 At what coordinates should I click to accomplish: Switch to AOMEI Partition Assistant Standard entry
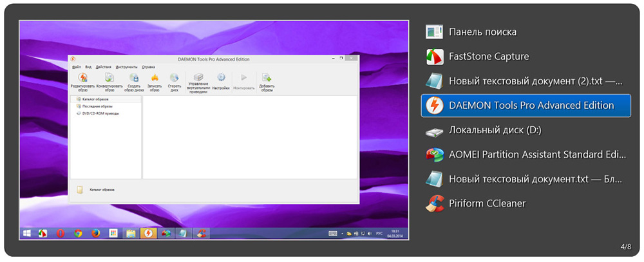point(526,154)
